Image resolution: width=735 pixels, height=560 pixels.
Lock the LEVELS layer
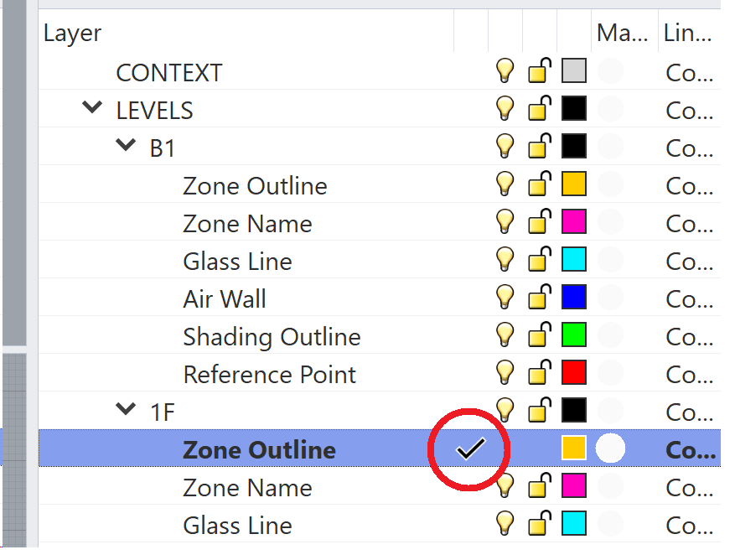(540, 109)
